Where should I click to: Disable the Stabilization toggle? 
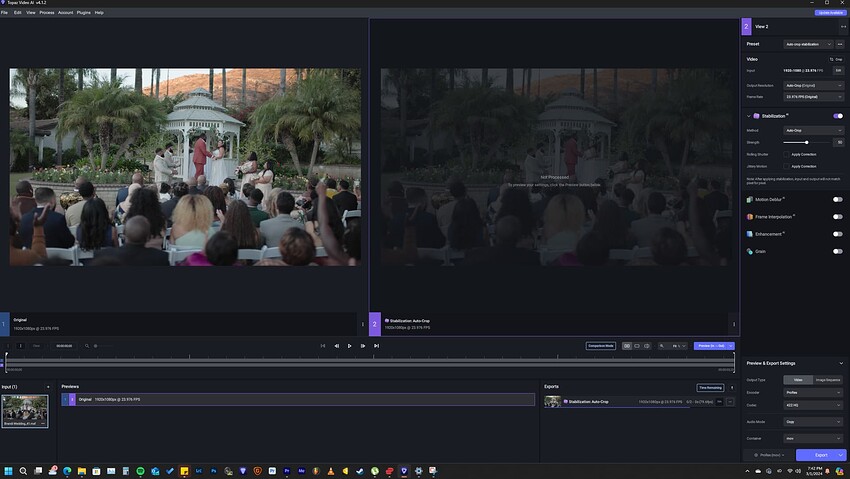pos(838,116)
